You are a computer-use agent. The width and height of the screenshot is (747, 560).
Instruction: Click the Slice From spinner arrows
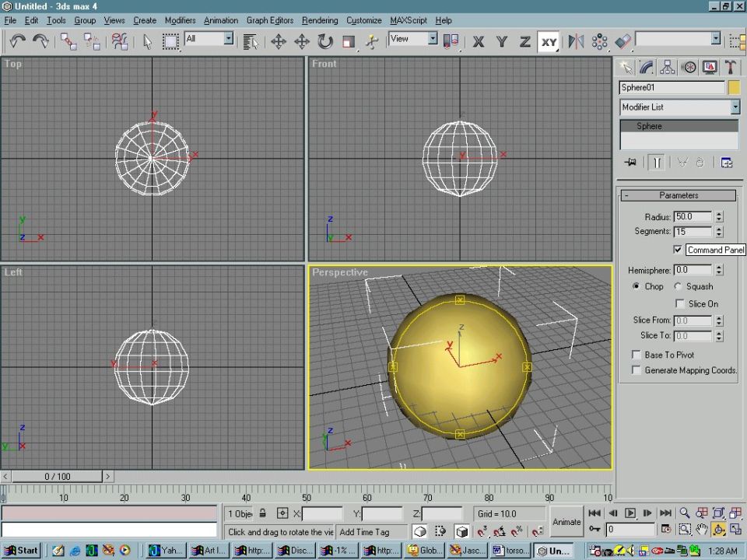(x=719, y=320)
